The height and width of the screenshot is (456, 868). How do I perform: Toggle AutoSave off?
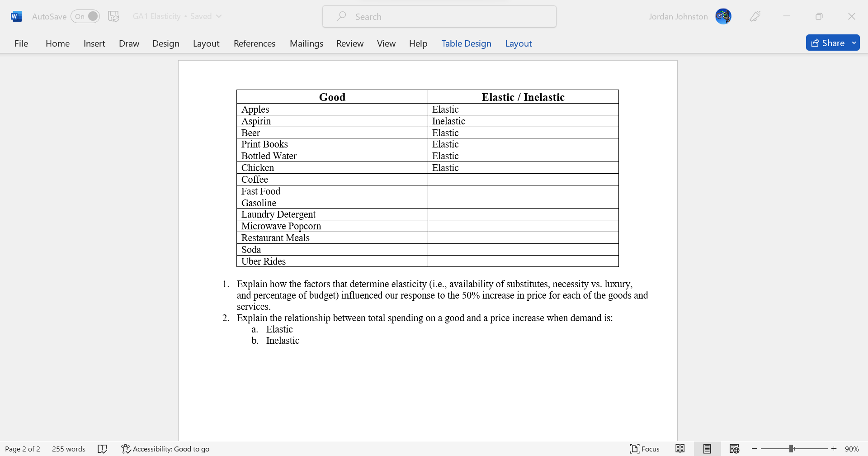click(85, 16)
